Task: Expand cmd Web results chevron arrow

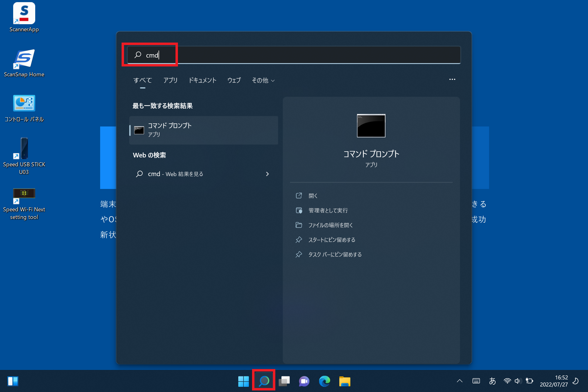Action: 267,174
